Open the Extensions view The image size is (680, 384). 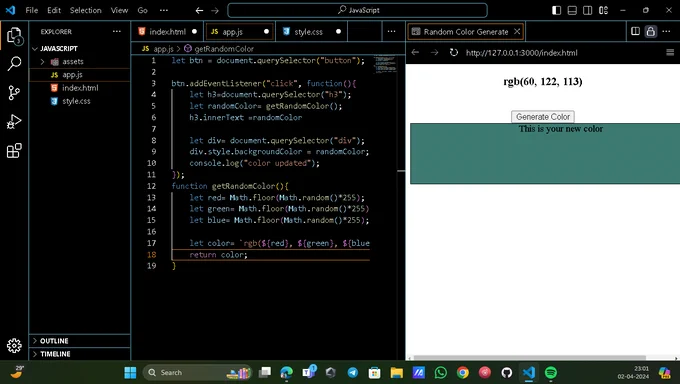(14, 151)
